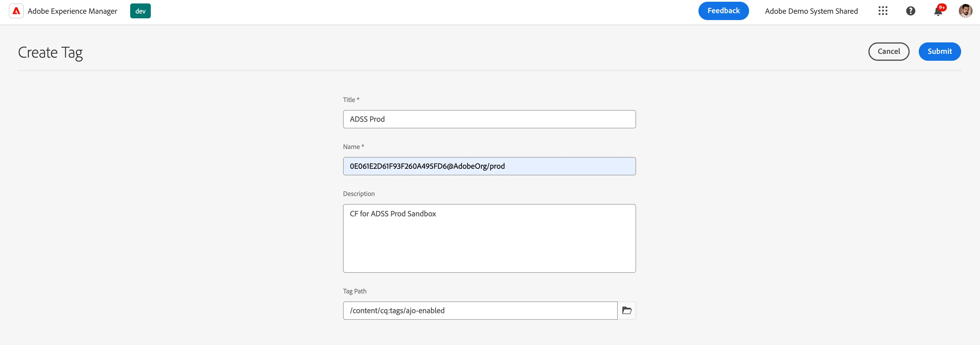Submit the new tag
Viewport: 980px width, 345px height.
[939, 51]
